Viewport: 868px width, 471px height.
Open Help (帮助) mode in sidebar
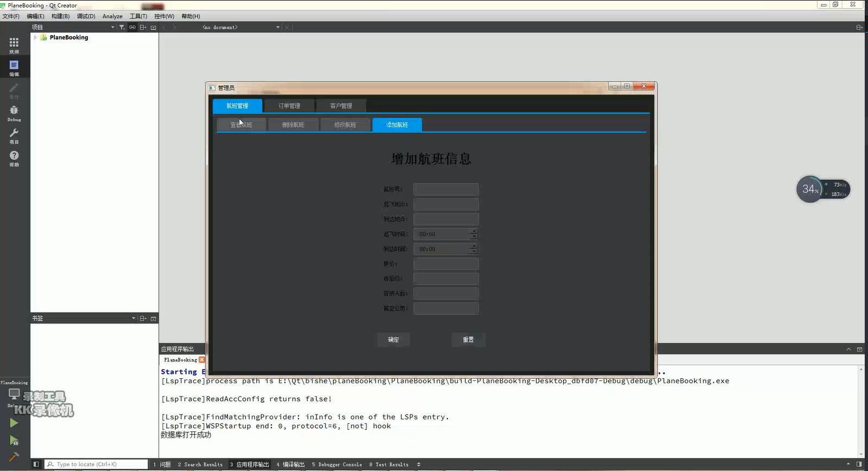pos(14,158)
